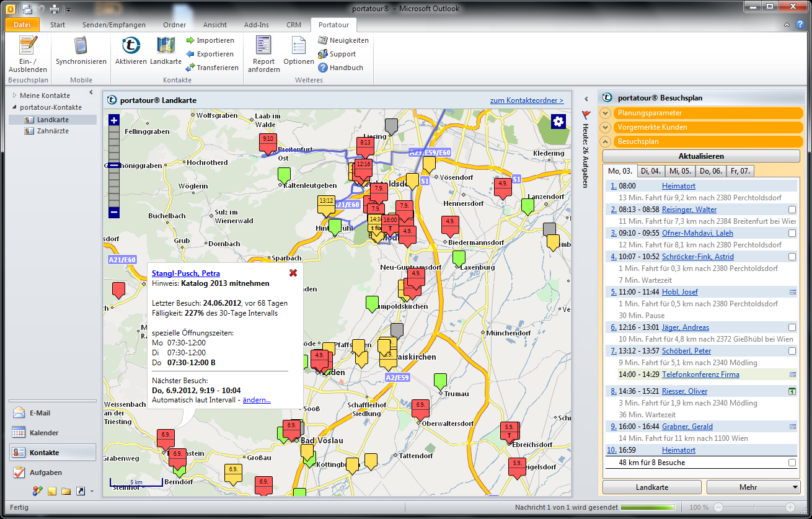This screenshot has width=812, height=519.
Task: Toggle checkbox for Ofner-Mahdavi, Laleh
Action: click(792, 233)
